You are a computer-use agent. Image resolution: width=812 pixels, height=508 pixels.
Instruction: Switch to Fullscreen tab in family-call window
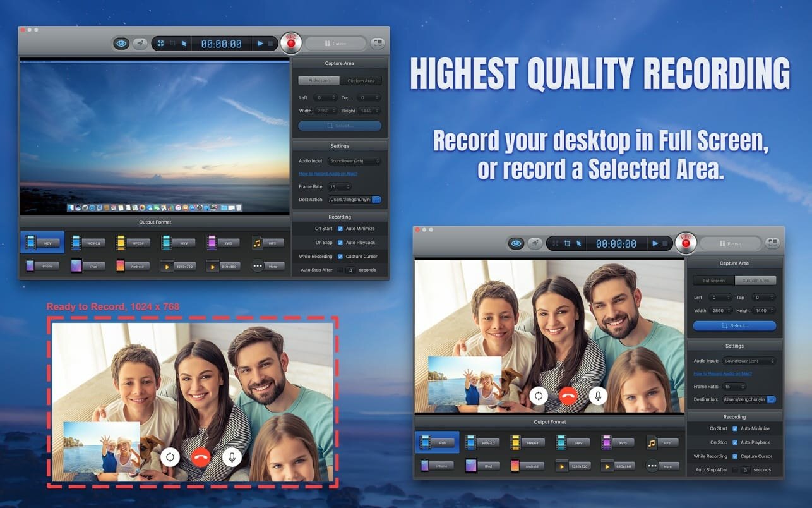pyautogui.click(x=713, y=281)
